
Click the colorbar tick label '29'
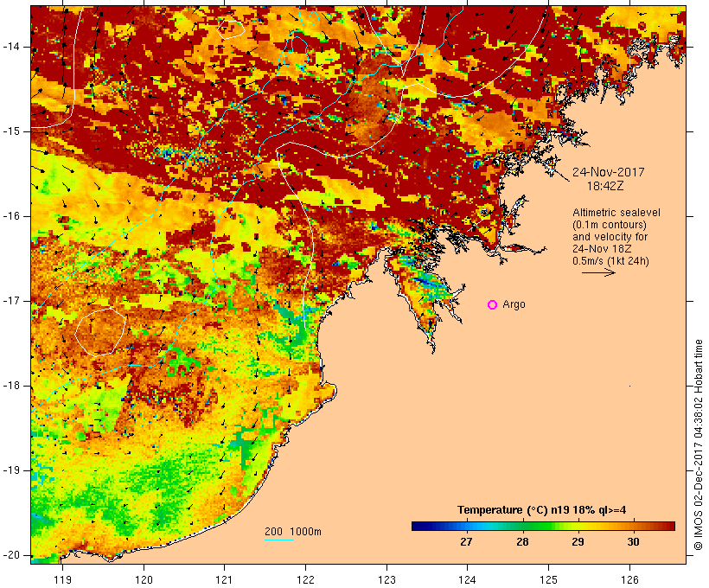click(x=578, y=542)
